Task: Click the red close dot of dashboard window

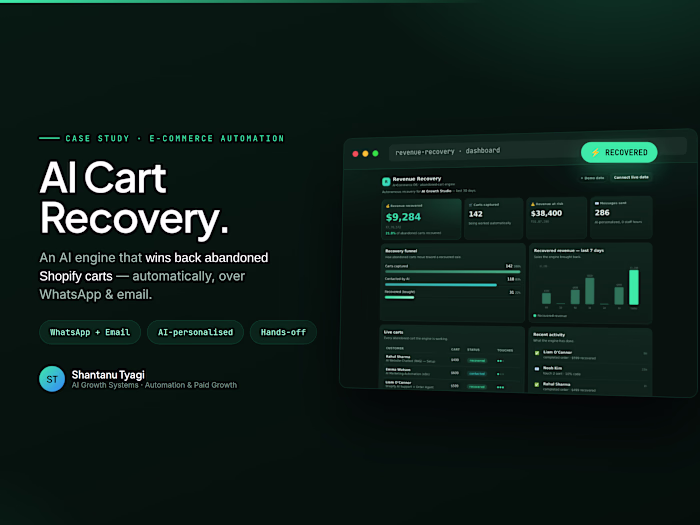Action: pyautogui.click(x=355, y=154)
